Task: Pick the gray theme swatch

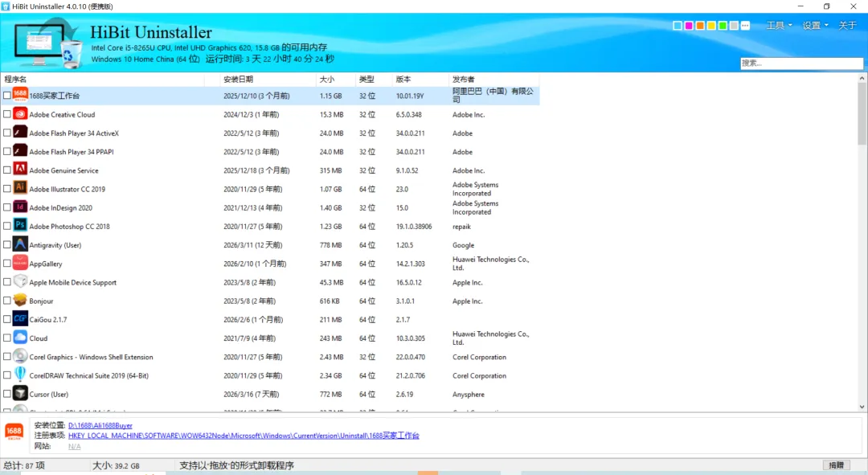Action: pyautogui.click(x=734, y=26)
